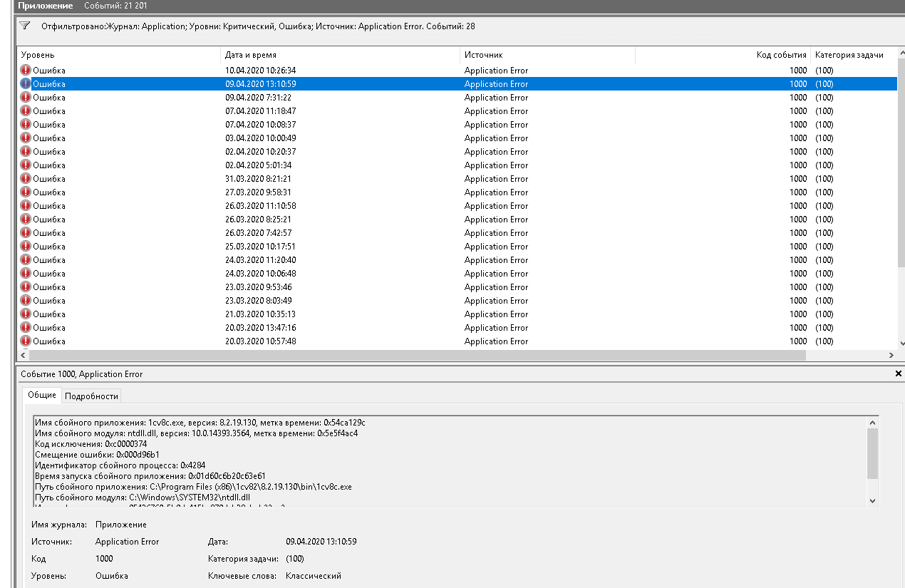The image size is (905, 588).
Task: Sort by the Уровень column header
Action: coord(38,55)
